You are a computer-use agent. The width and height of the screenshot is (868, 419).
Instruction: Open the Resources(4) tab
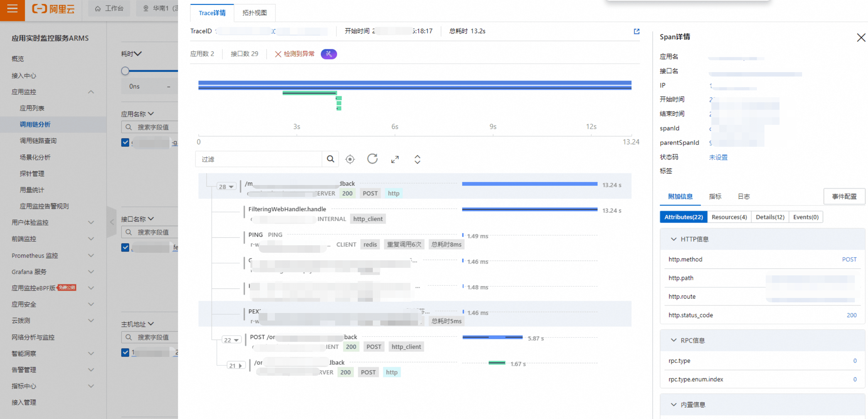pos(729,217)
